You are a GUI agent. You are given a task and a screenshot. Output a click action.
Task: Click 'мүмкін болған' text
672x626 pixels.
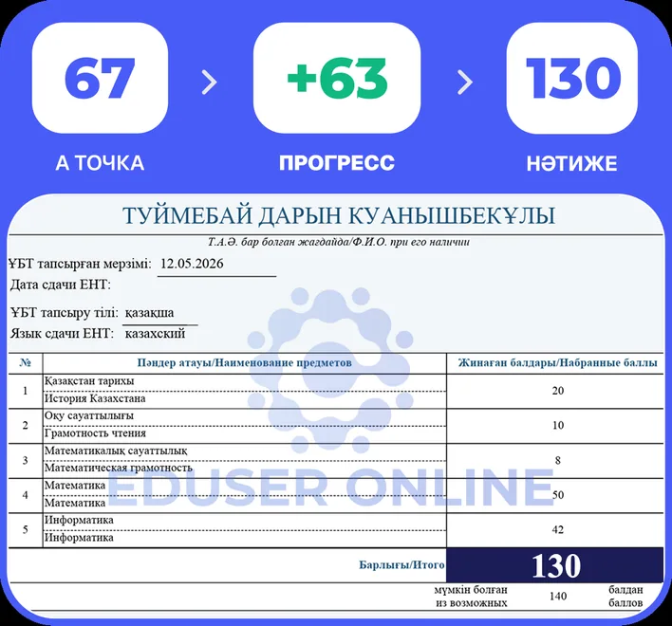(471, 590)
